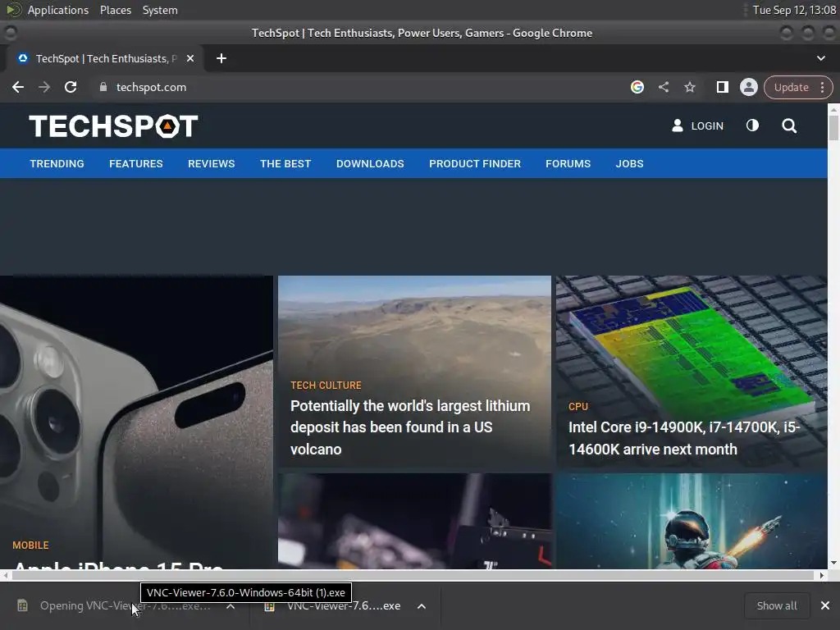Open the dark hardware article thumbnail

(414, 521)
